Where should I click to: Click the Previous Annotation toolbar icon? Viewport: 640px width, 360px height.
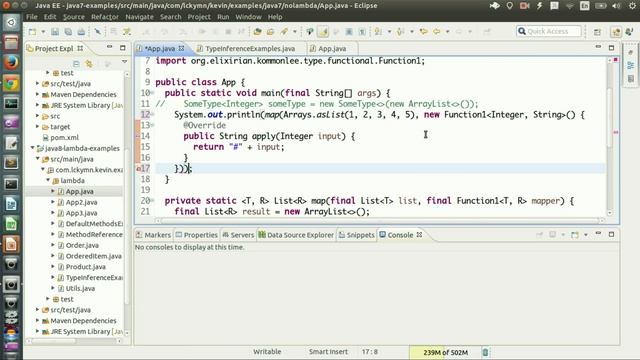tap(400, 31)
